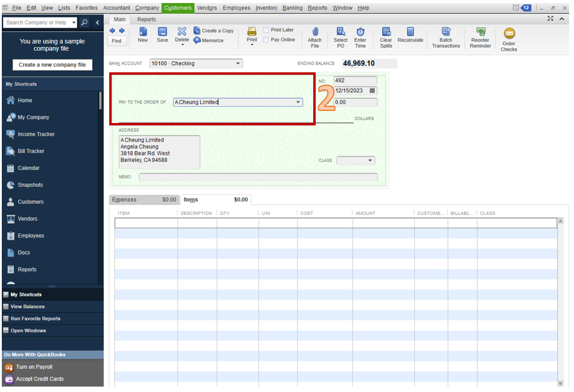The width and height of the screenshot is (574, 392).
Task: Click the first Item cell in table
Action: pos(146,223)
